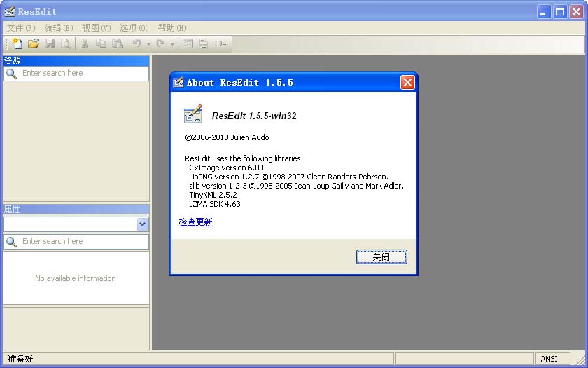Open the Redo history dropdown arrow

(x=172, y=44)
